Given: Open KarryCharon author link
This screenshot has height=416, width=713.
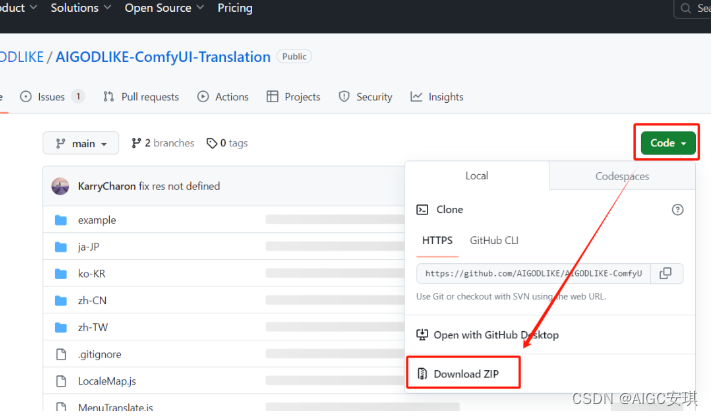Looking at the screenshot, I should click(107, 186).
